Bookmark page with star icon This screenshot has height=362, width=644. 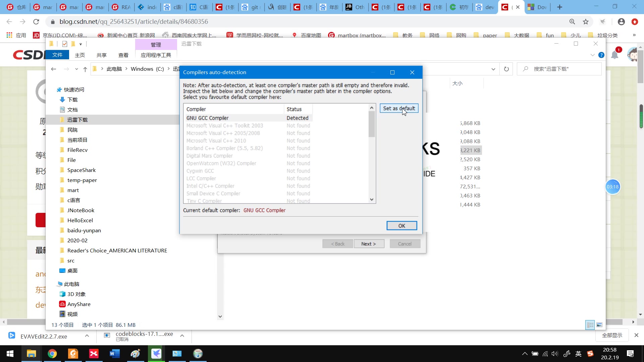586,22
